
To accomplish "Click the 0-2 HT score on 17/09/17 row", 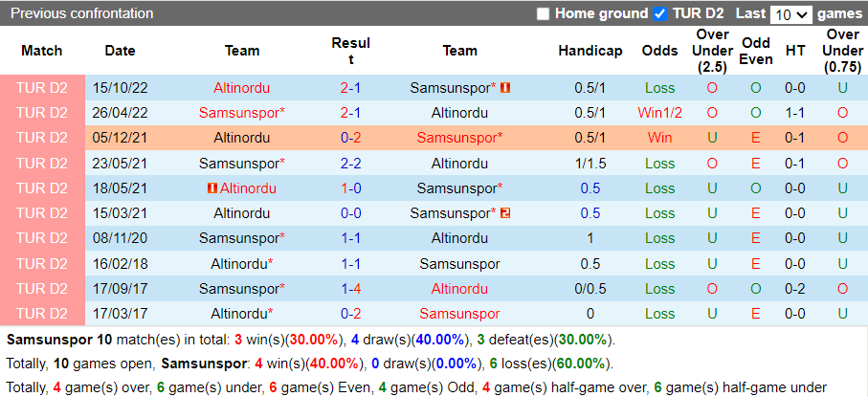I will pyautogui.click(x=795, y=289).
